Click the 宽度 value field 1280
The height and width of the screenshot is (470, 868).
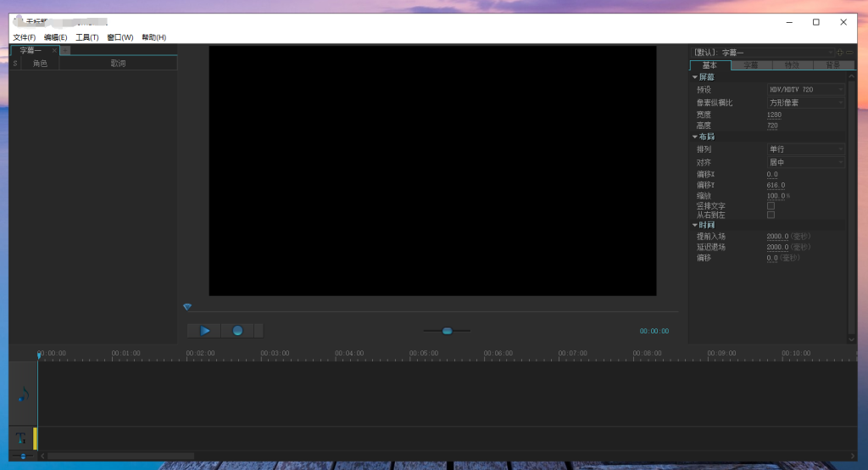coord(774,115)
